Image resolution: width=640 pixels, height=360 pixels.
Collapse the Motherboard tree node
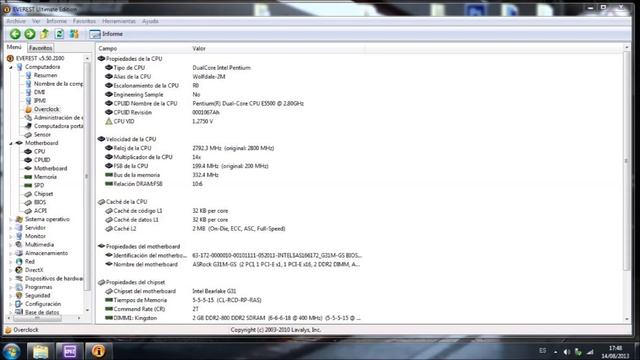11,143
